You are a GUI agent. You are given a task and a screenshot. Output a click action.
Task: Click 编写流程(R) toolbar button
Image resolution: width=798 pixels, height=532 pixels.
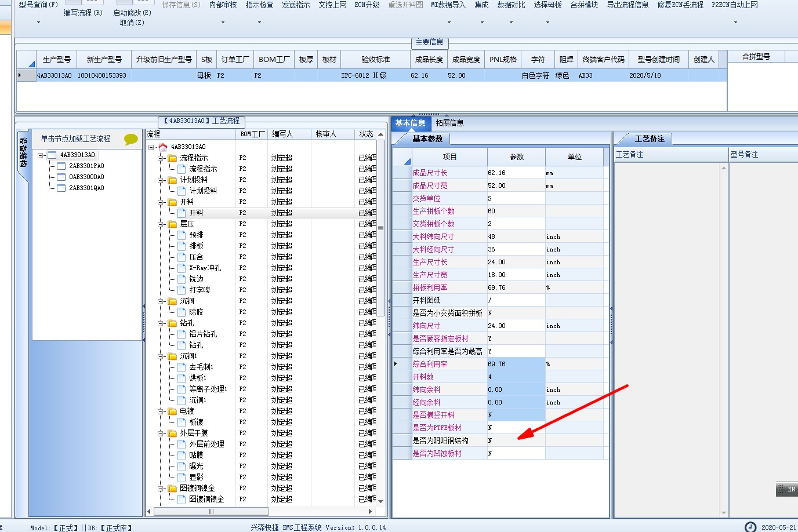(x=83, y=13)
